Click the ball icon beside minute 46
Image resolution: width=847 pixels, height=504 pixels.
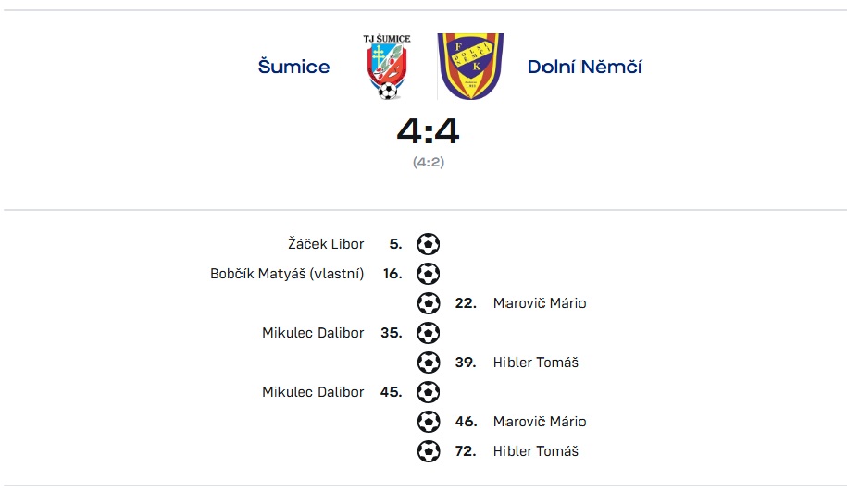428,422
